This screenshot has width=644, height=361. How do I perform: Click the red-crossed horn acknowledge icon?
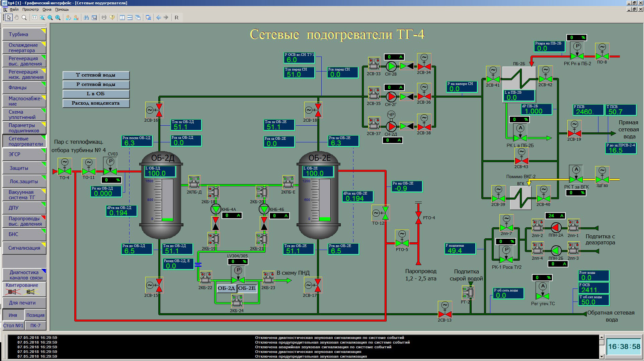click(12, 292)
